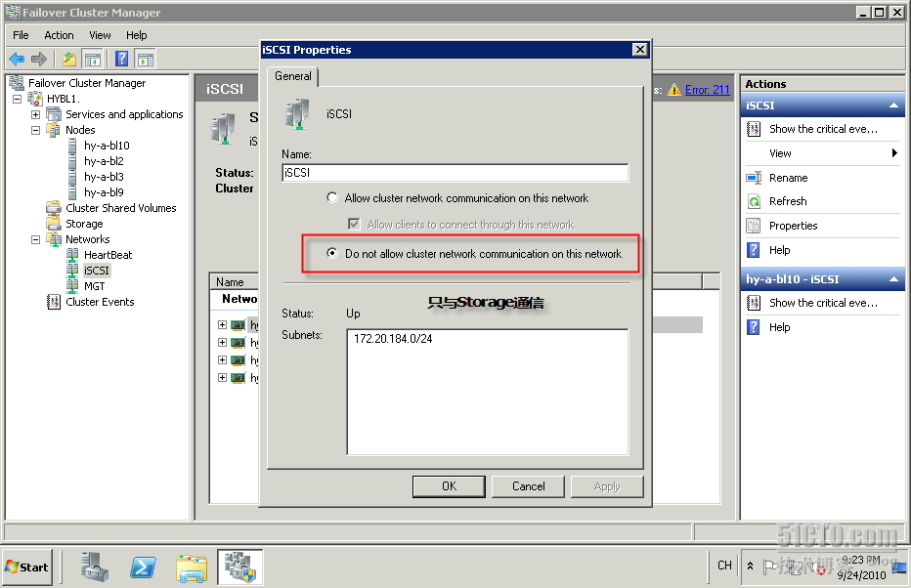The image size is (911, 588).
Task: Collapse the Nodes tree branch
Action: click(x=36, y=130)
